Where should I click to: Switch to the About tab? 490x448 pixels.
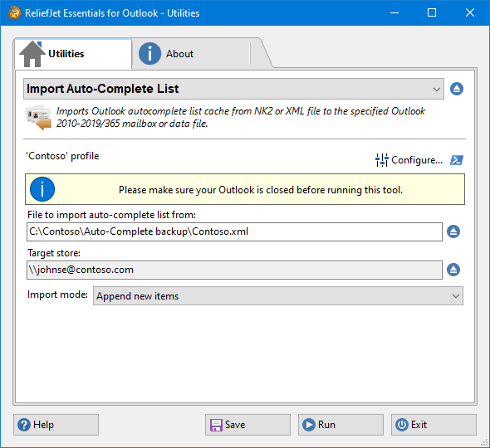pos(167,54)
